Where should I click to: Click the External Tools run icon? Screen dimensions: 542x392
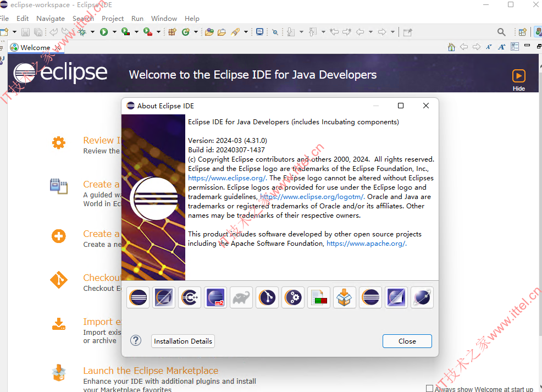pos(148,32)
